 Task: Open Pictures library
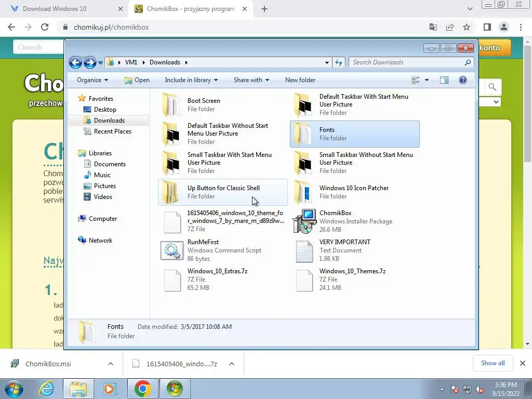tap(104, 186)
